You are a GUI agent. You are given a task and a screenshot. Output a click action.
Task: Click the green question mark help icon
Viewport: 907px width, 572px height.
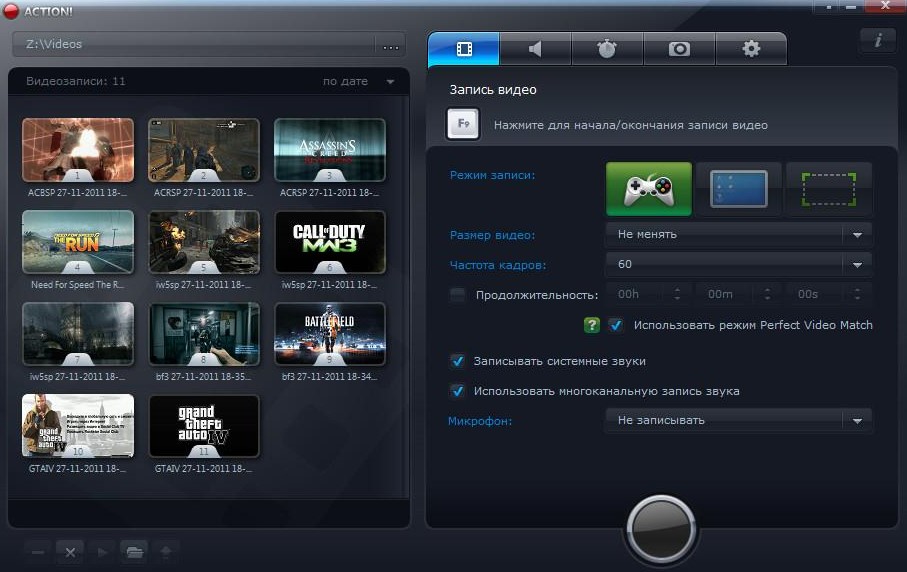coord(592,325)
